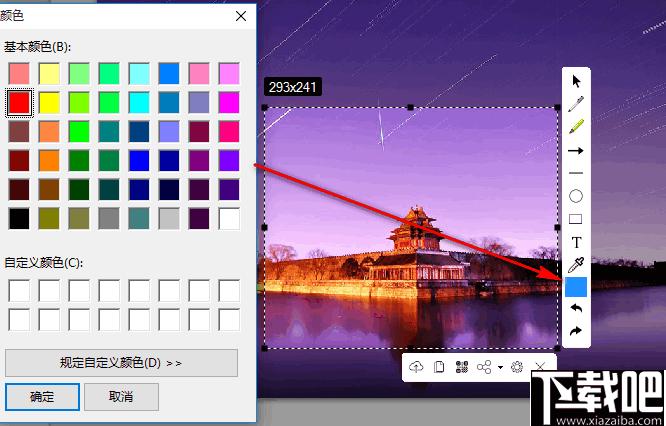Expand 规定自定义颜色(D) >> panel
Screen dimensions: 666x426
[x=121, y=363]
